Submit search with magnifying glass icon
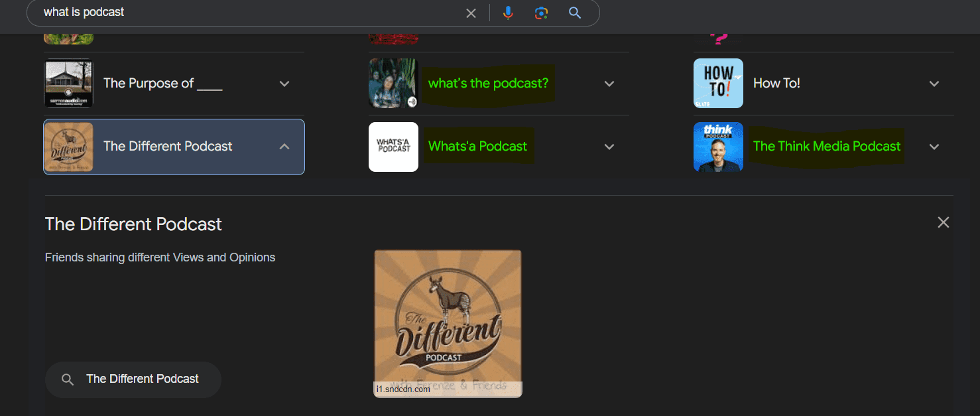This screenshot has width=980, height=416. pyautogui.click(x=575, y=13)
